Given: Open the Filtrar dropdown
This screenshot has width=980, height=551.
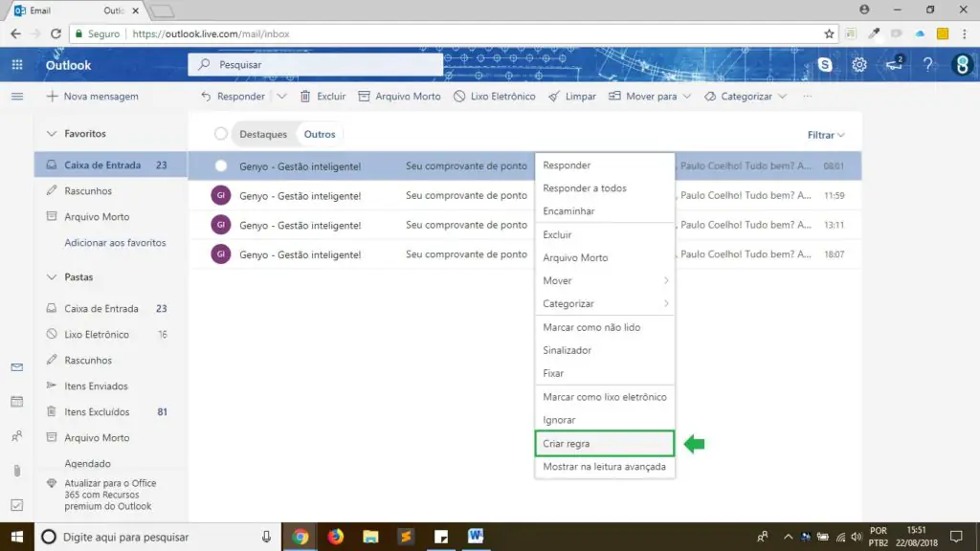Looking at the screenshot, I should [826, 135].
